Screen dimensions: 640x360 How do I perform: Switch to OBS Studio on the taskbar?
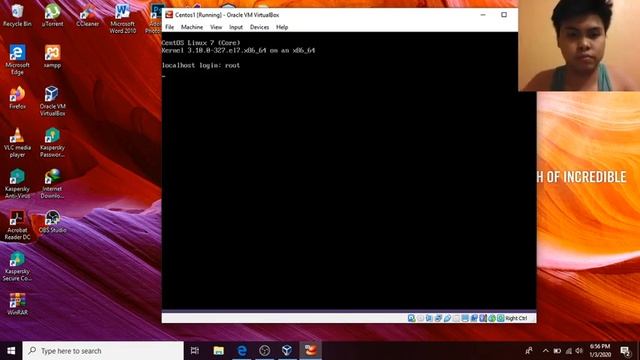[264, 351]
